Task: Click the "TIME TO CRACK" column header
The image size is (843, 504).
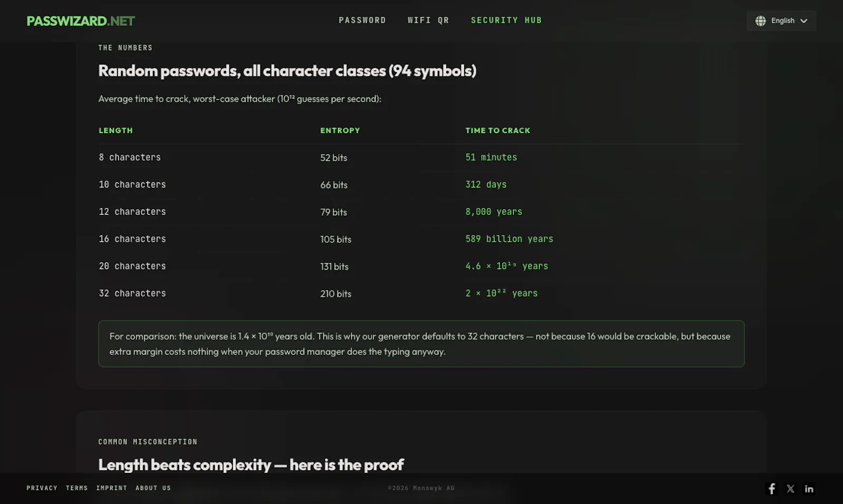Action: (x=497, y=130)
